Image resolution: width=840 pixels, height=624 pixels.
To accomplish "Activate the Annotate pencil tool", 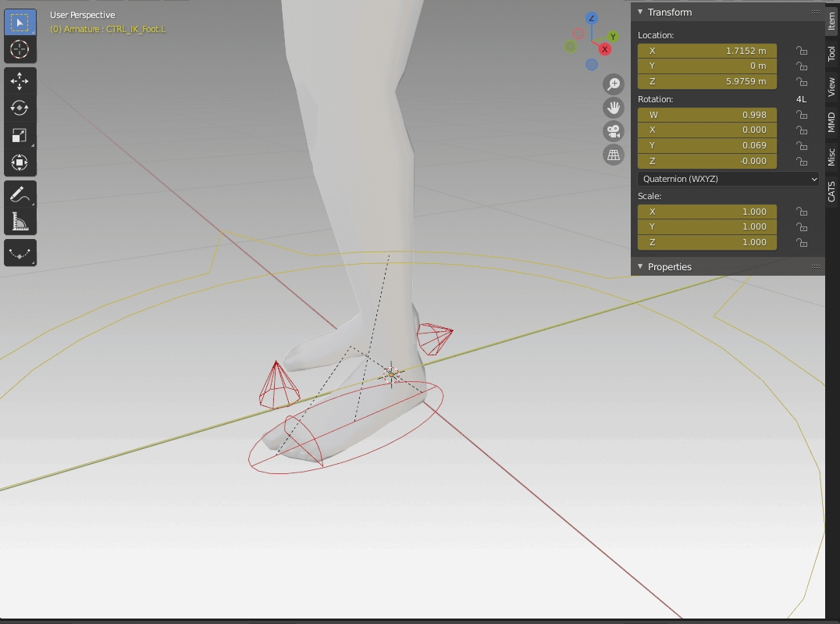I will click(x=20, y=194).
